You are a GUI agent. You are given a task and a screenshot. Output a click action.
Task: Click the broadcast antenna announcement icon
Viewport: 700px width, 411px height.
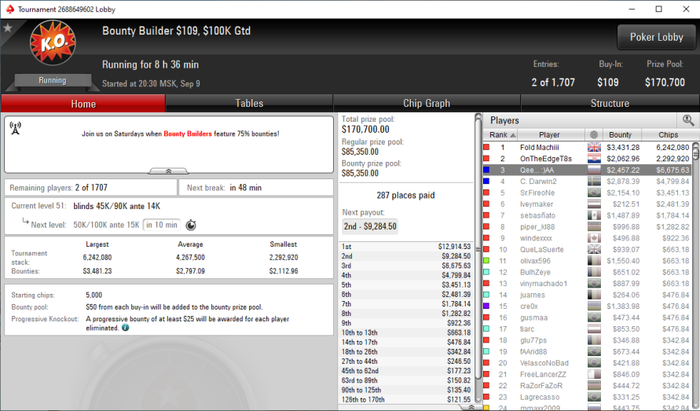click(15, 128)
